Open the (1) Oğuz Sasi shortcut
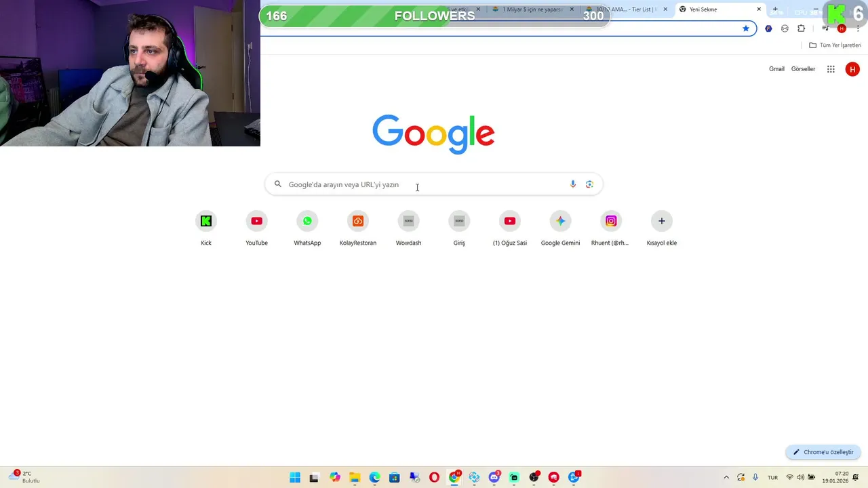This screenshot has width=868, height=488. pyautogui.click(x=510, y=221)
